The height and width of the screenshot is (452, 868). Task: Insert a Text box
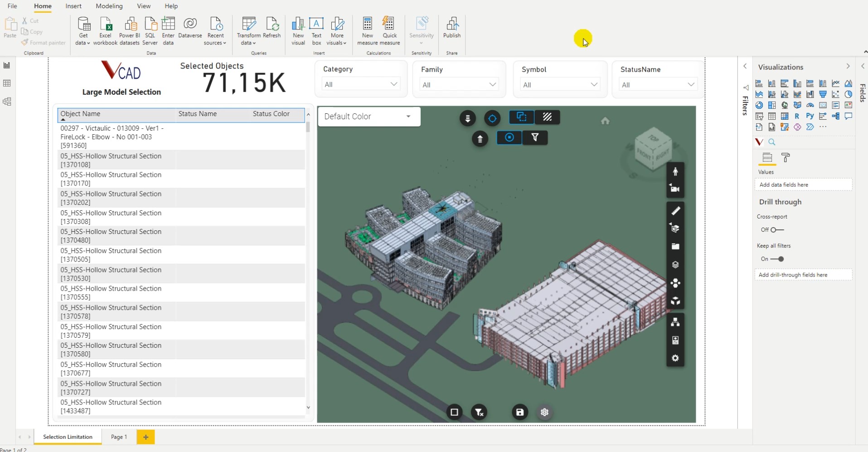pos(316,31)
